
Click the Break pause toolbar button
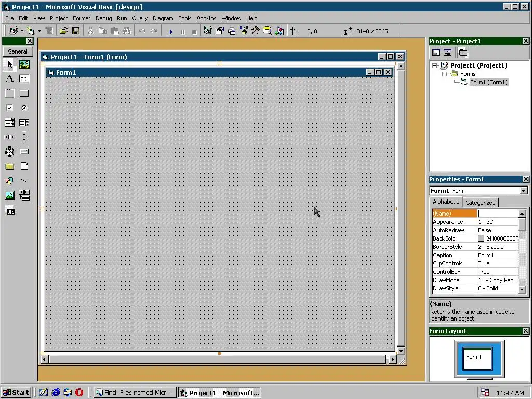click(x=182, y=32)
